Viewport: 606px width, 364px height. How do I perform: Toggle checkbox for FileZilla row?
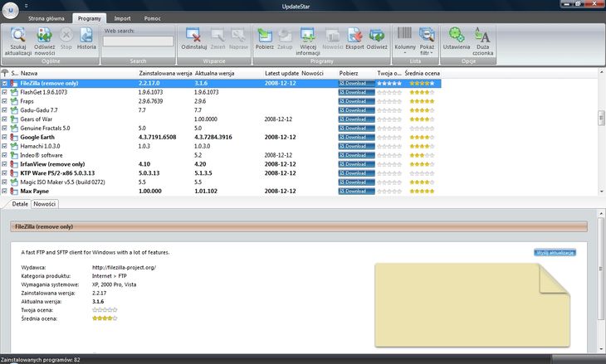[x=5, y=83]
